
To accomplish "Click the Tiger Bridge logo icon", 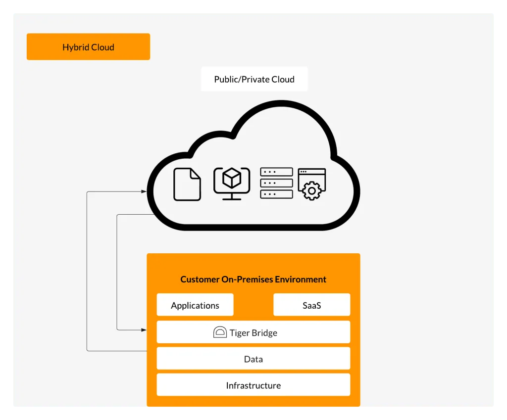I will [220, 332].
